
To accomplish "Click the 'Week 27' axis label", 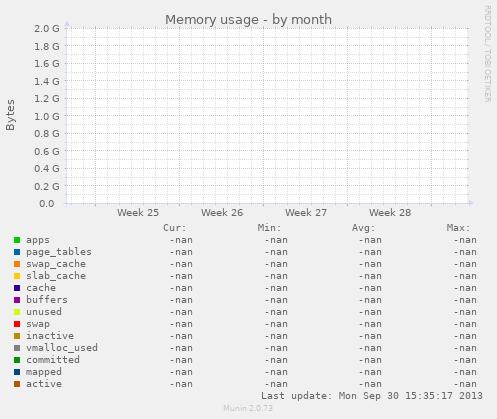I will coord(306,213).
